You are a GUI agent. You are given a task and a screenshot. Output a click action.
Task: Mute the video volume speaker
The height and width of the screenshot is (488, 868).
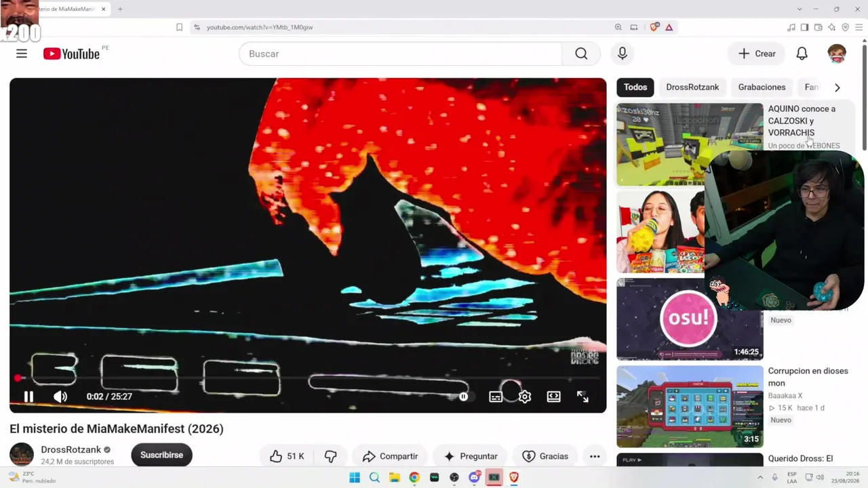(x=60, y=396)
